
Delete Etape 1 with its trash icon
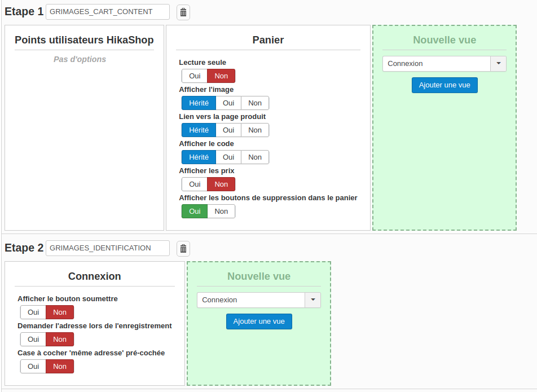pyautogui.click(x=183, y=12)
